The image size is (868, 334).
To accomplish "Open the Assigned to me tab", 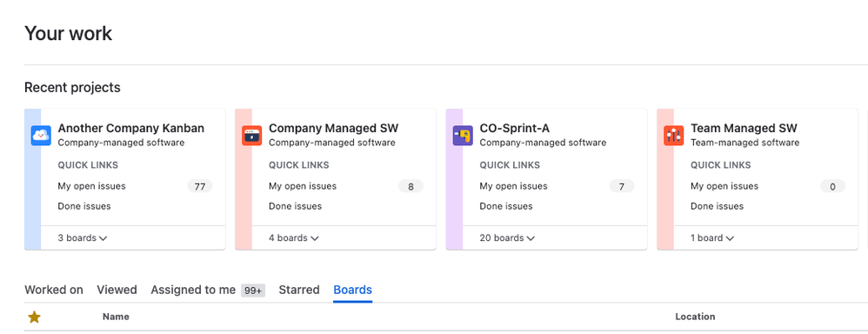I will point(193,290).
